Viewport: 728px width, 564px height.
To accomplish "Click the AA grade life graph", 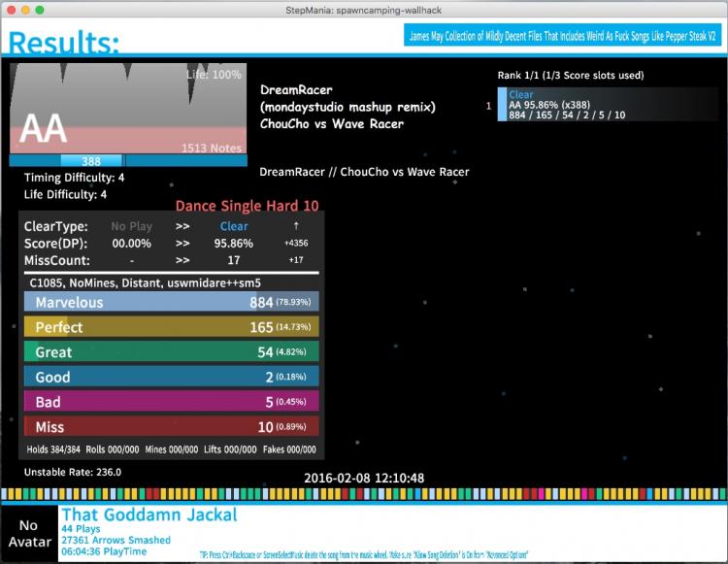I will click(x=128, y=108).
